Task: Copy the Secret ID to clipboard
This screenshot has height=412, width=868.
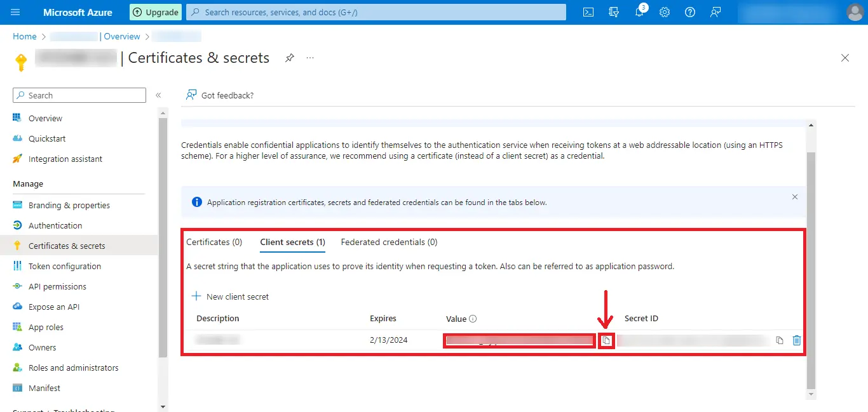Action: pos(780,340)
